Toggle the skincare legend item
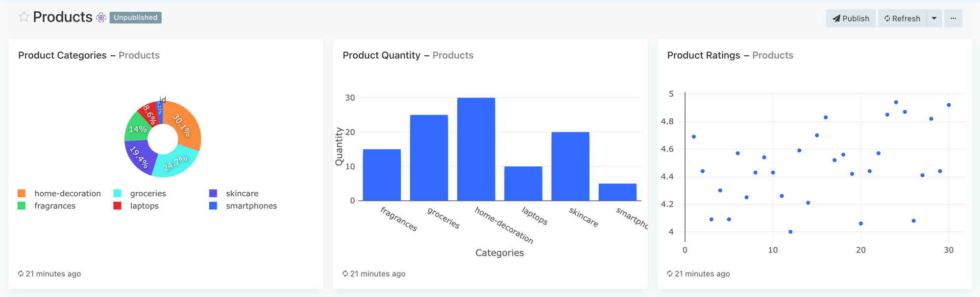 pyautogui.click(x=242, y=193)
